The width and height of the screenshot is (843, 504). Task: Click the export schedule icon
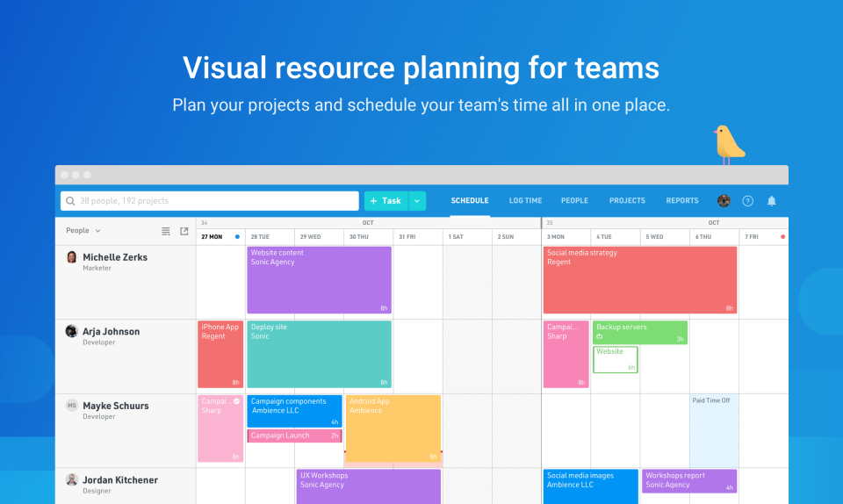click(x=184, y=231)
